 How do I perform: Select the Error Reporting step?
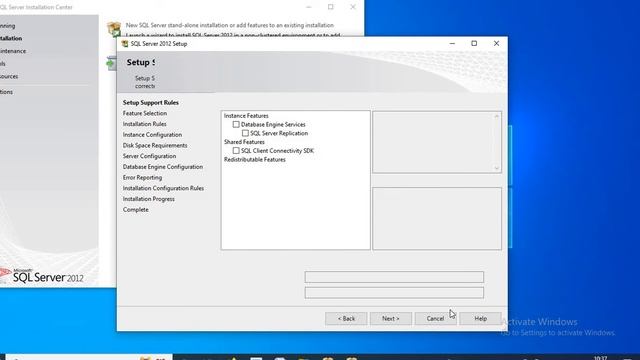coord(142,178)
